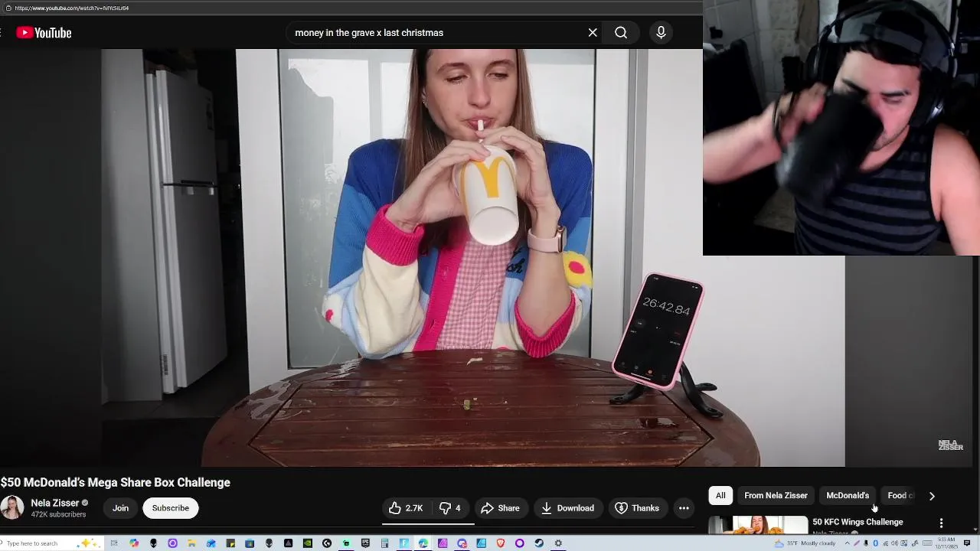Click the browser address bar URL

71,8
